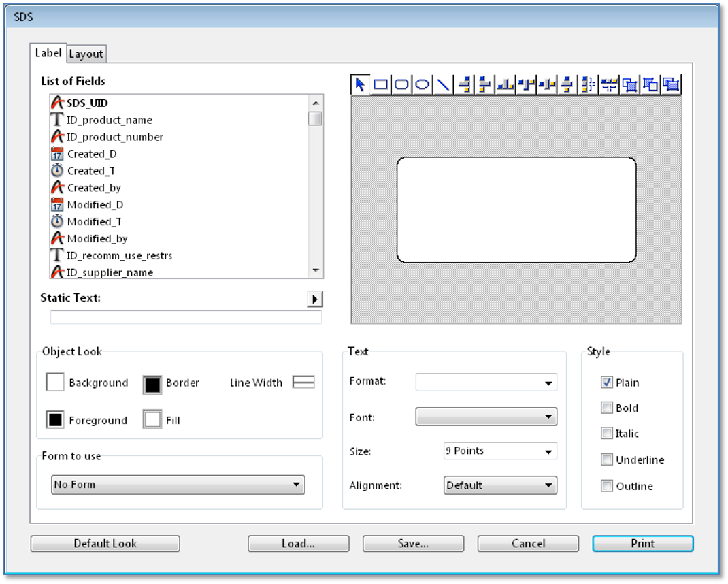This screenshot has width=728, height=584.
Task: Select the Label tab
Action: coord(48,53)
